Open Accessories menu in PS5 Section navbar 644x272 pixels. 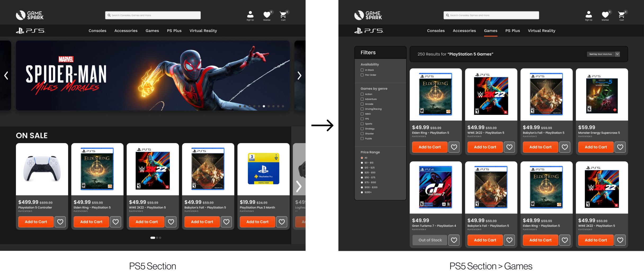126,31
